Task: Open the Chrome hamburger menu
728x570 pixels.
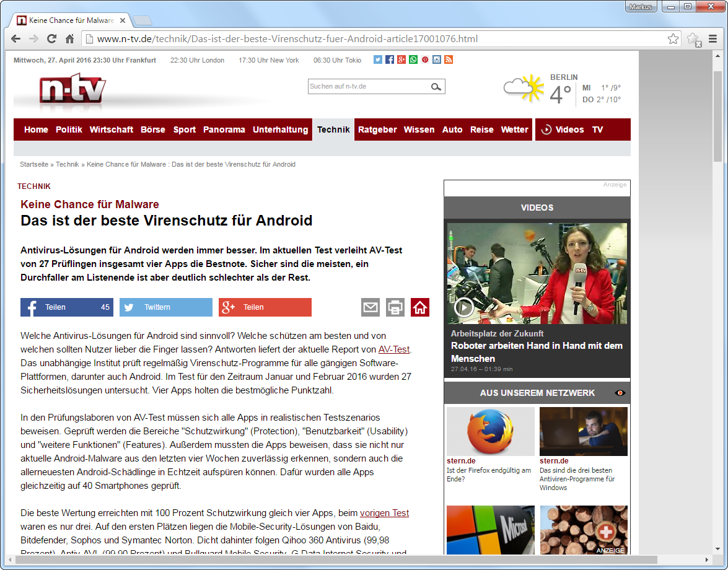Action: pyautogui.click(x=713, y=39)
